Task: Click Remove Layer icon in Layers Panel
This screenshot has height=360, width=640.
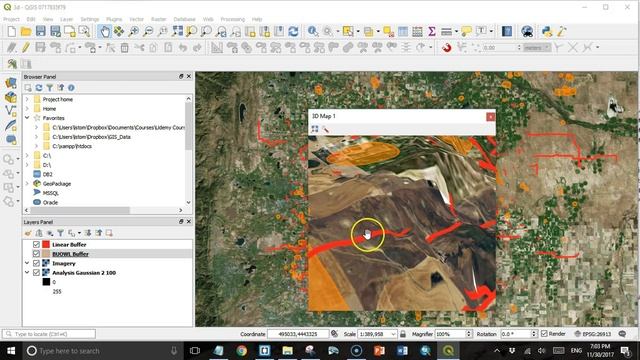Action: coord(109,233)
